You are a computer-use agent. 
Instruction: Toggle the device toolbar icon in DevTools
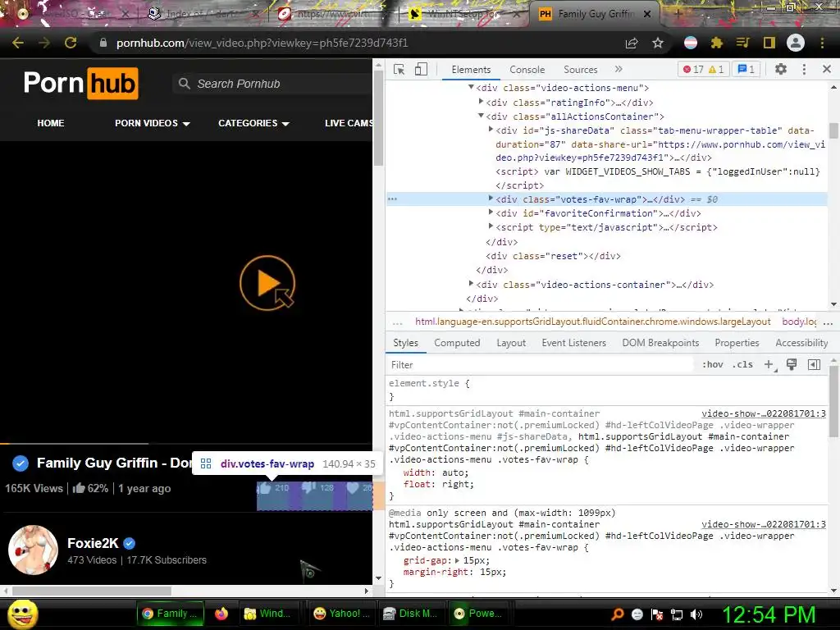pos(421,70)
